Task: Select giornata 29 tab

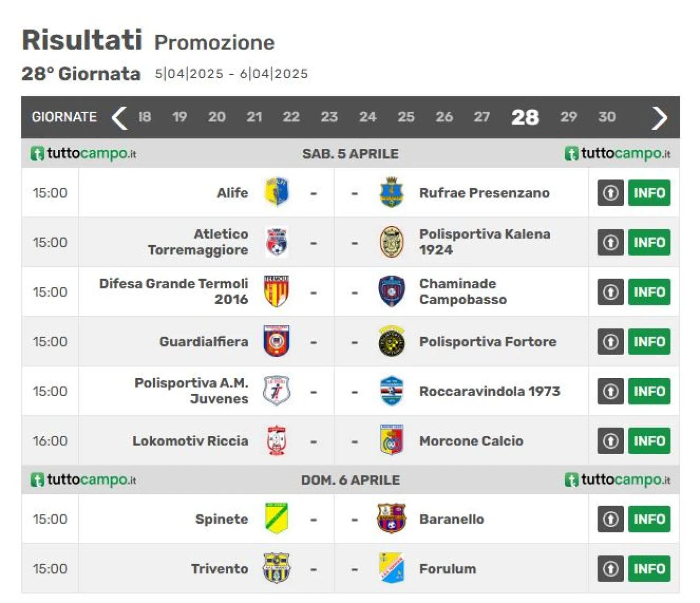Action: click(568, 117)
